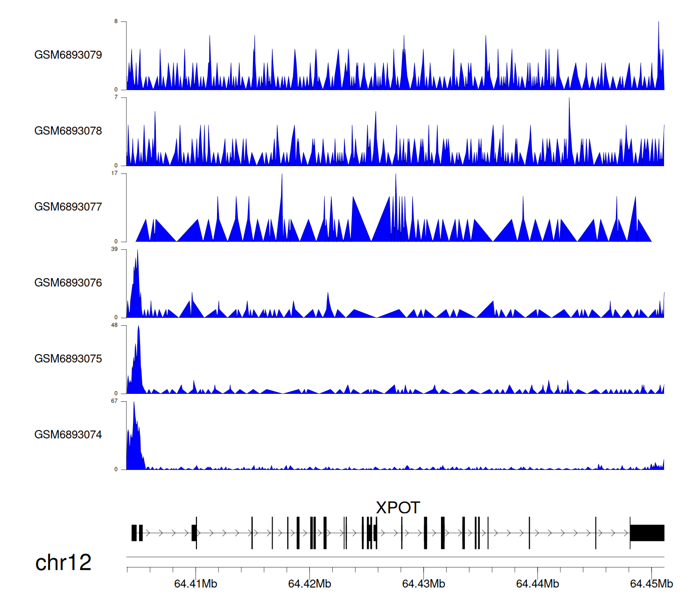The height and width of the screenshot is (616, 700).
Task: Click the GSM6893077 track label
Action: coord(68,207)
